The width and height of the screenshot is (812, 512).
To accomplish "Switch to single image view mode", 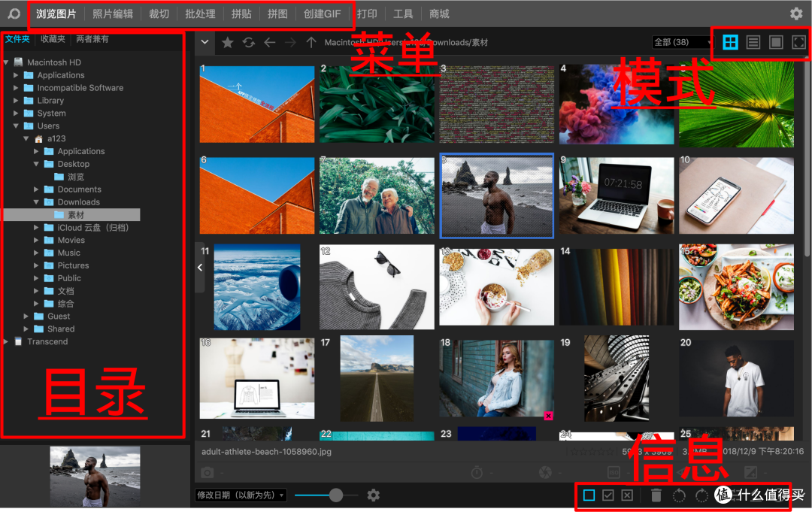I will [x=776, y=42].
